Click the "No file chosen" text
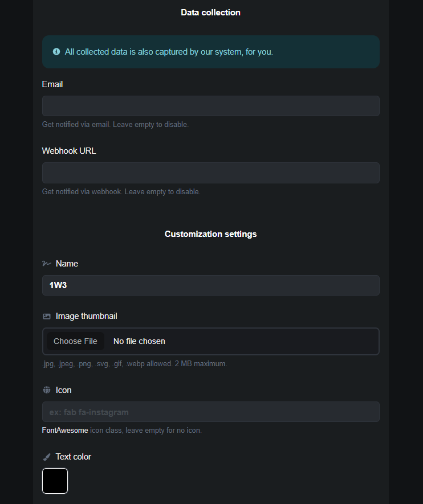Viewport: 423px width, 504px height. pos(139,341)
